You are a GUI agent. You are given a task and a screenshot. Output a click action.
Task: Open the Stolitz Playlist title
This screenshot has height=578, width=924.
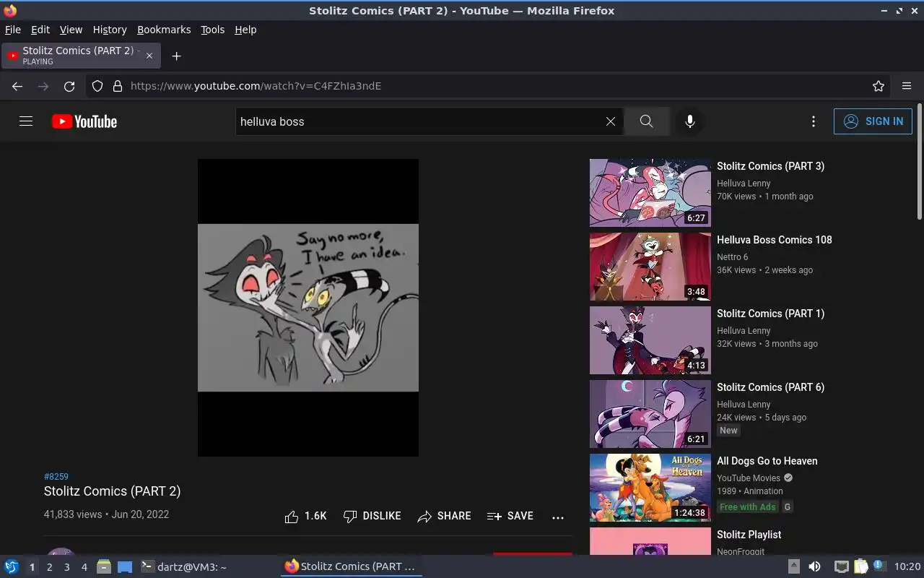point(749,535)
